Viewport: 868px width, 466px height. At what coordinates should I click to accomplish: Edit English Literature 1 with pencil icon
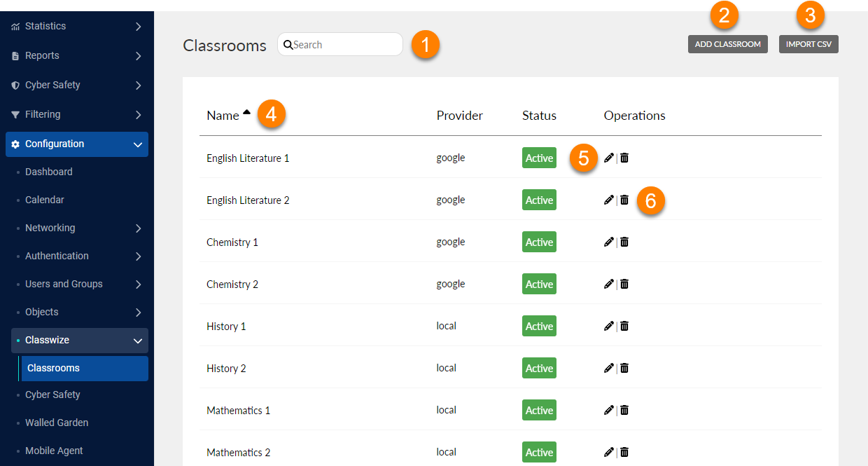click(608, 158)
